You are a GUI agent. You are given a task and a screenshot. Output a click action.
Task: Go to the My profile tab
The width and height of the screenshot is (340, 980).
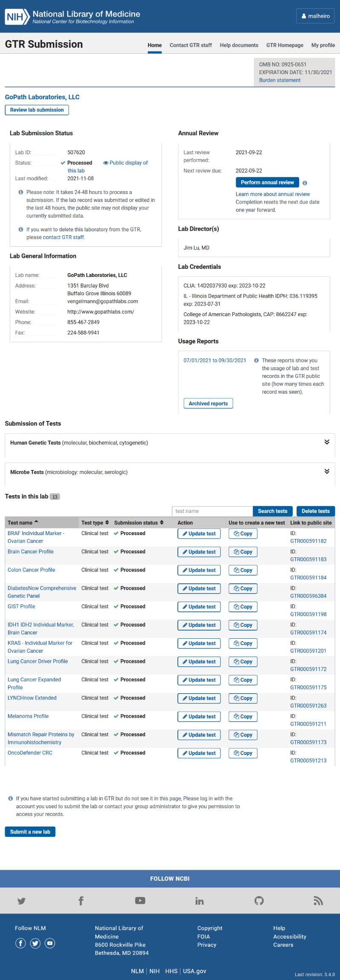(323, 45)
